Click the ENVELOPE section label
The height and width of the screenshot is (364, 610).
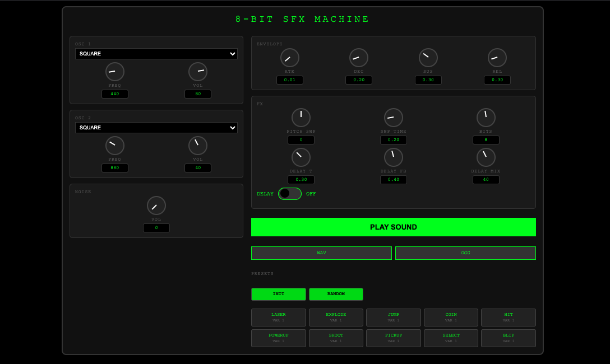click(270, 44)
